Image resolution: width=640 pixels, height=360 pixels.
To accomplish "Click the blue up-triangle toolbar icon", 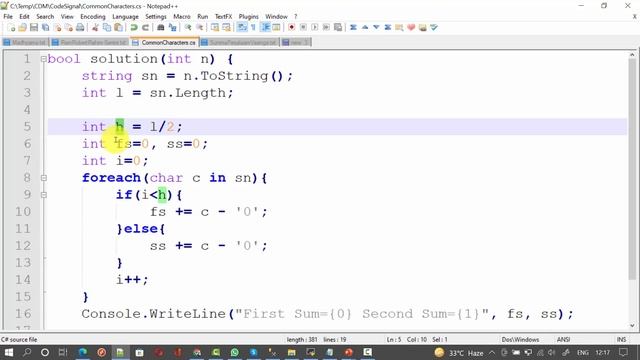I will [x=365, y=27].
